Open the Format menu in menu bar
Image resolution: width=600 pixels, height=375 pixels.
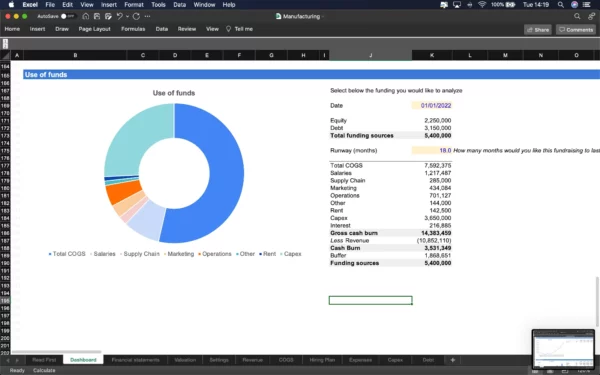pyautogui.click(x=134, y=5)
